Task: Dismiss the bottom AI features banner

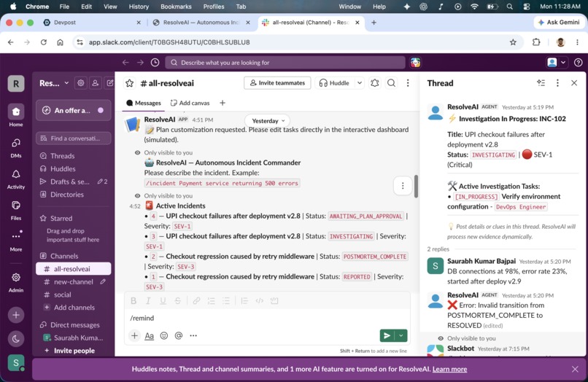Action: pos(575,370)
